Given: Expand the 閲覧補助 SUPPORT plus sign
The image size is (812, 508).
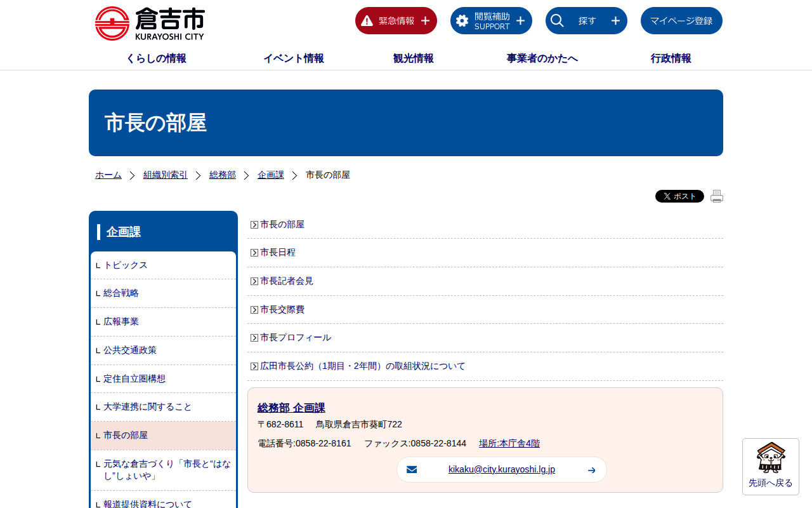Looking at the screenshot, I should pos(520,21).
